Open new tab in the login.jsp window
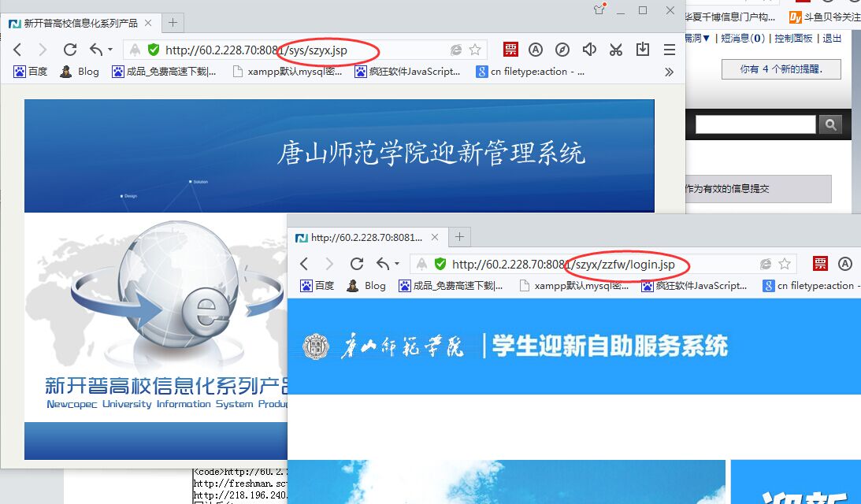The image size is (861, 504). click(x=459, y=236)
